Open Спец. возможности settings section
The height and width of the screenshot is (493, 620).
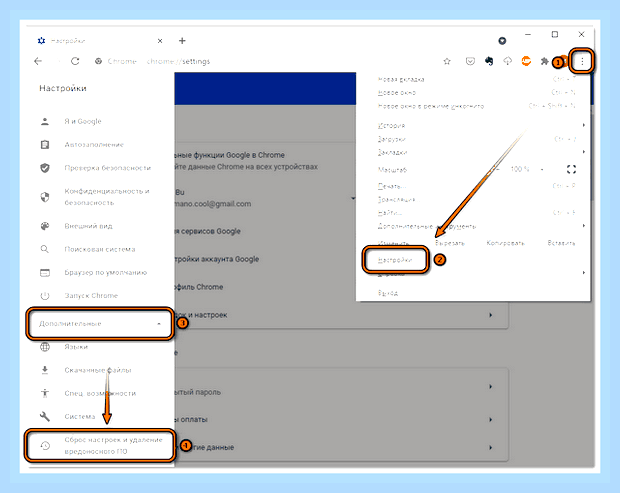[99, 393]
